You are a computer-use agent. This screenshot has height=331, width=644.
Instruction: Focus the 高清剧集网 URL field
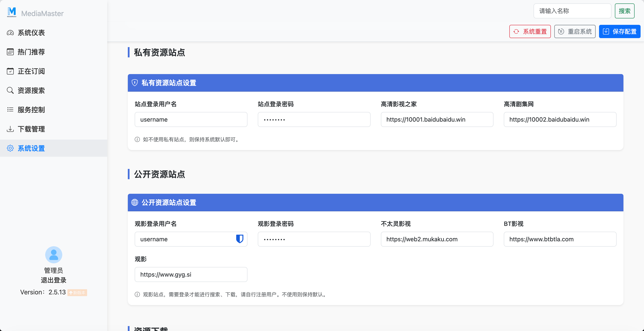pos(560,119)
